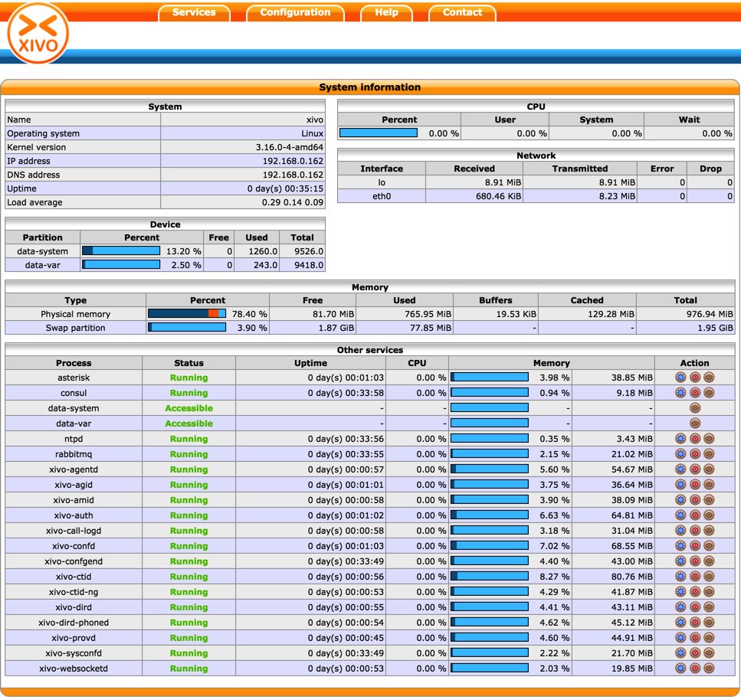
Task: Stop xivo-dird with red icon
Action: [695, 607]
